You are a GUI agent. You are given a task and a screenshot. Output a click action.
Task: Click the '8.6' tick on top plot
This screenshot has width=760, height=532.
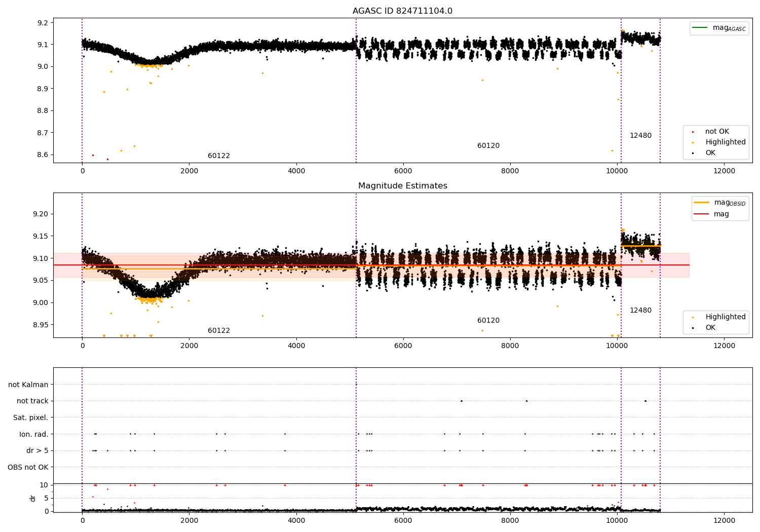click(42, 155)
